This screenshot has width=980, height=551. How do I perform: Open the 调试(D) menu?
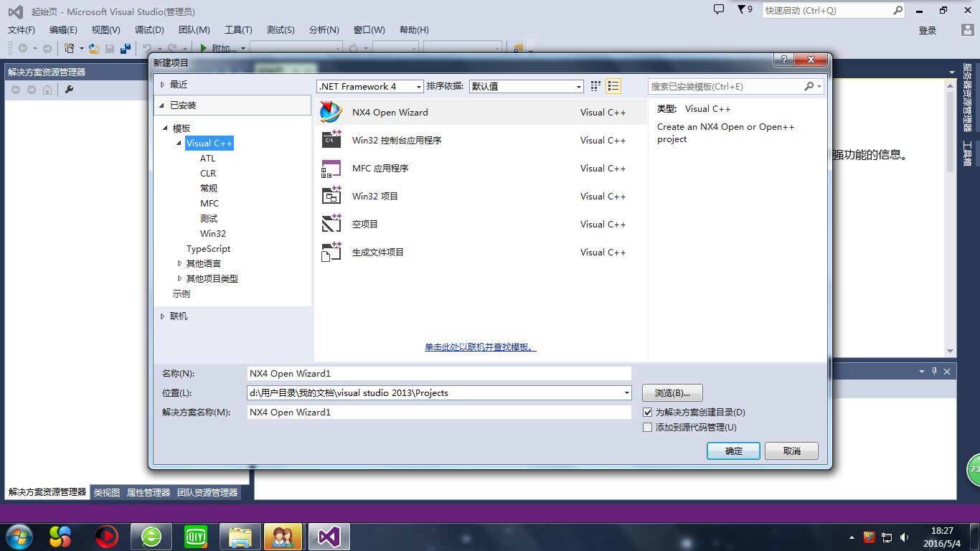149,30
